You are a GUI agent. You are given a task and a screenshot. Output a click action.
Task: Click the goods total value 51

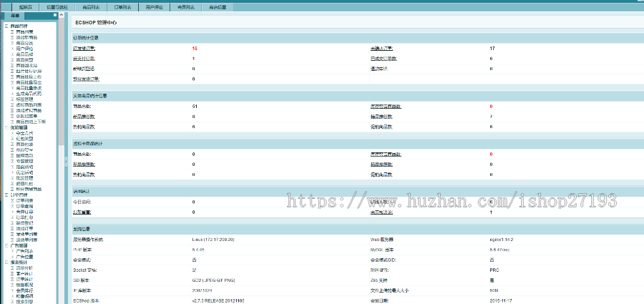(x=195, y=107)
